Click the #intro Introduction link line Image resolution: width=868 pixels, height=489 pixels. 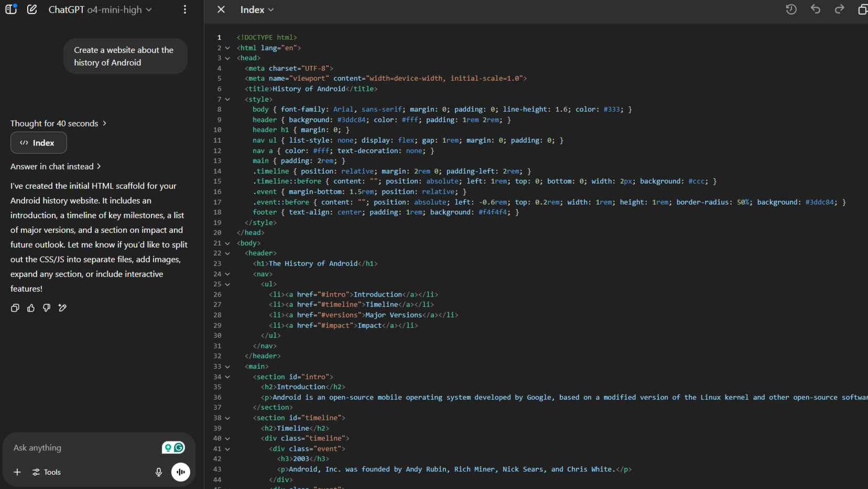coord(353,295)
